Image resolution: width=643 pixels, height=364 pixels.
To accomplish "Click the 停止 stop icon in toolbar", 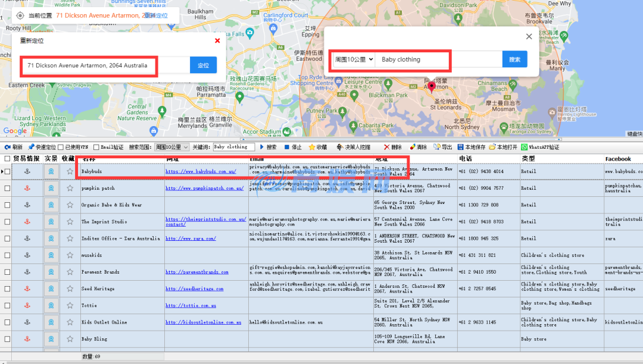I will click(287, 147).
